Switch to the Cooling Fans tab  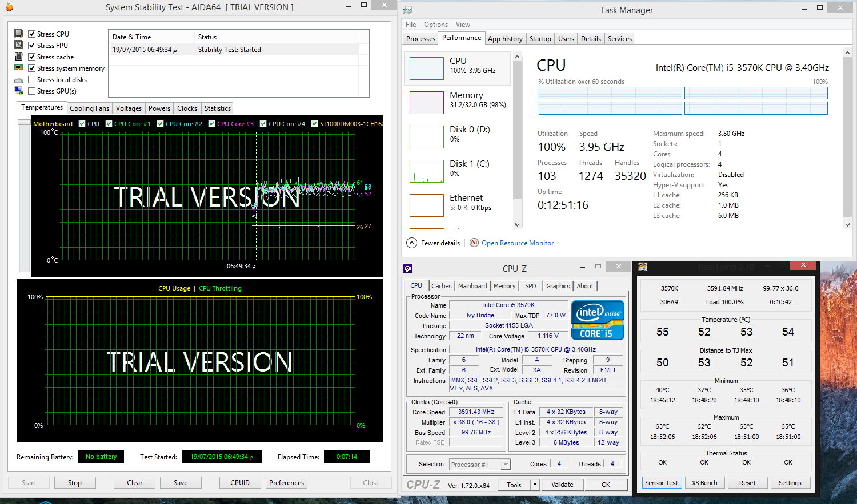(89, 108)
